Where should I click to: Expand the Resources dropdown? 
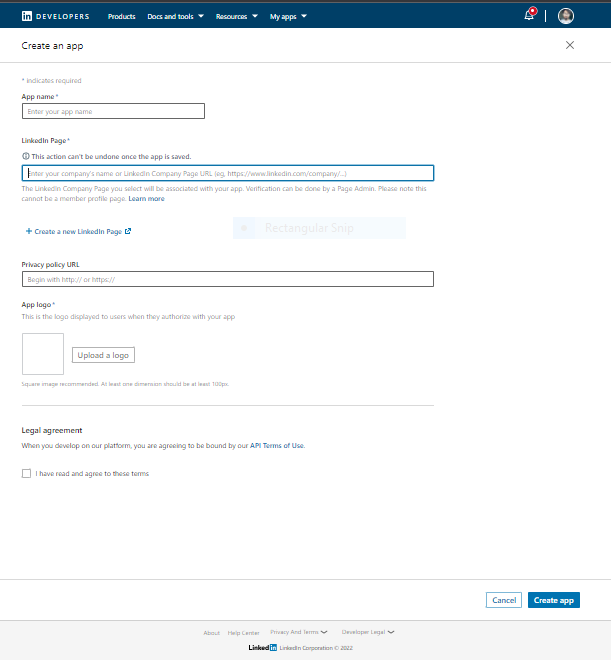click(236, 16)
